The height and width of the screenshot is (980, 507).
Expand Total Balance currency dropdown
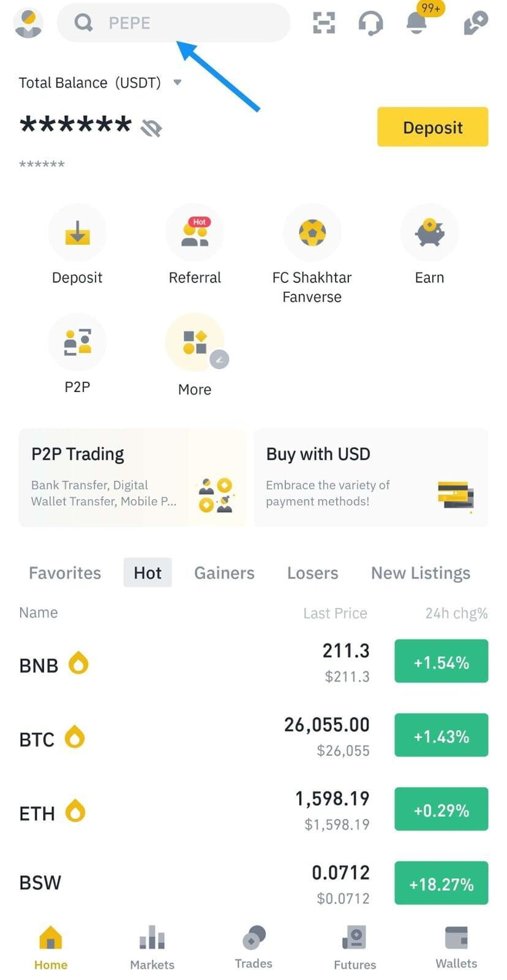(178, 82)
